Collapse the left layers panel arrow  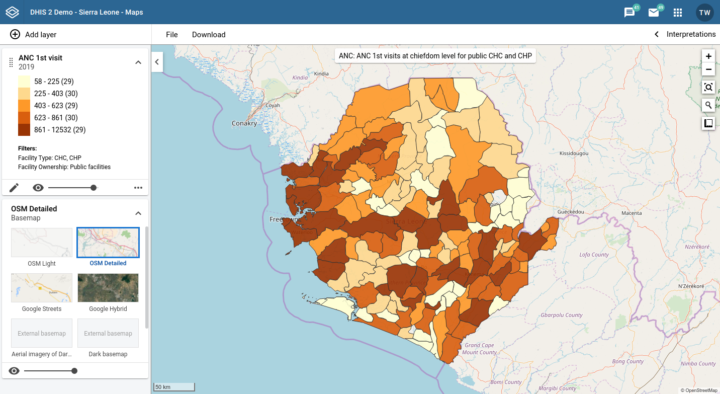coord(157,62)
